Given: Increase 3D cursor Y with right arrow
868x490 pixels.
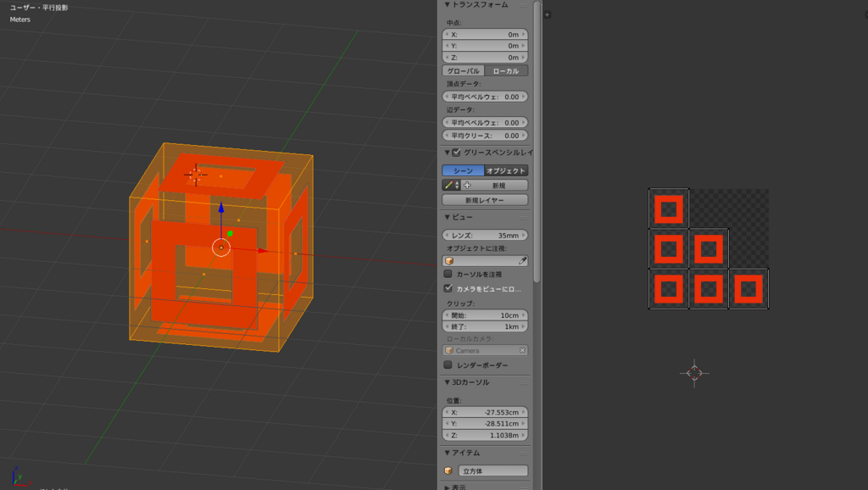Looking at the screenshot, I should point(524,424).
